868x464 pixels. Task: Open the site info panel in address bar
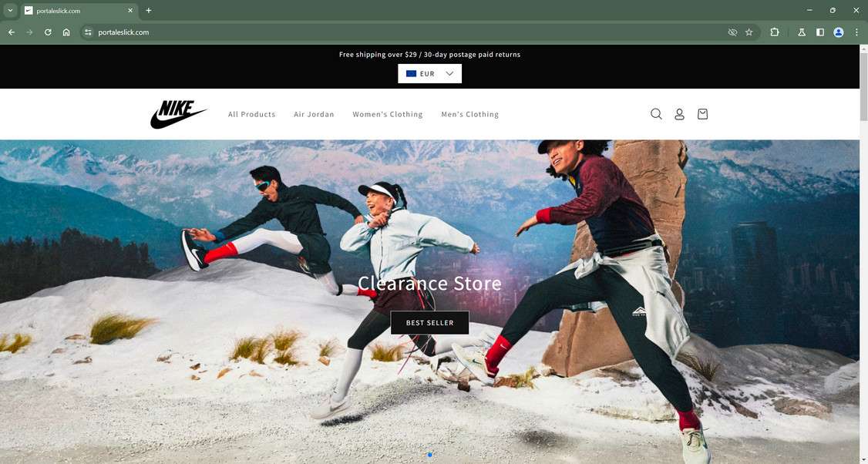(87, 32)
